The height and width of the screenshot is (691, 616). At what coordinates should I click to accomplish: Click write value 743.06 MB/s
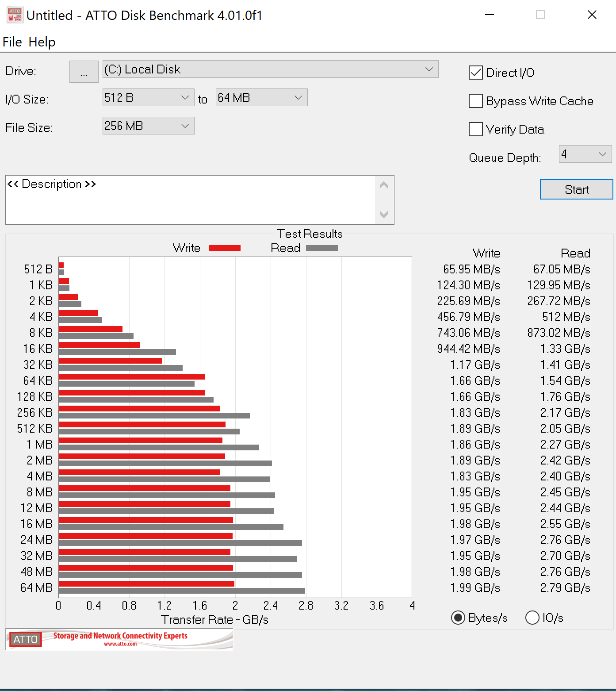pos(469,333)
